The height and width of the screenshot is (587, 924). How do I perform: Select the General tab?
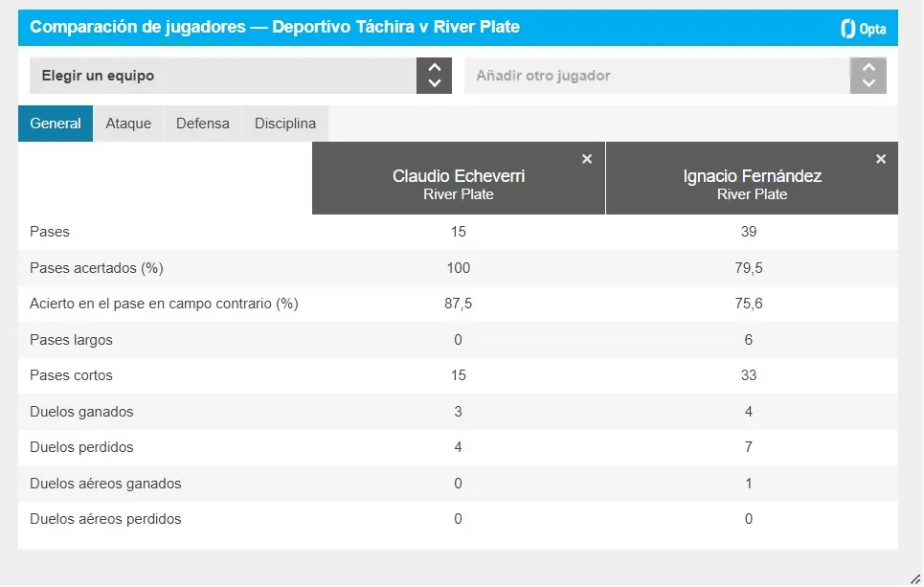[x=55, y=123]
